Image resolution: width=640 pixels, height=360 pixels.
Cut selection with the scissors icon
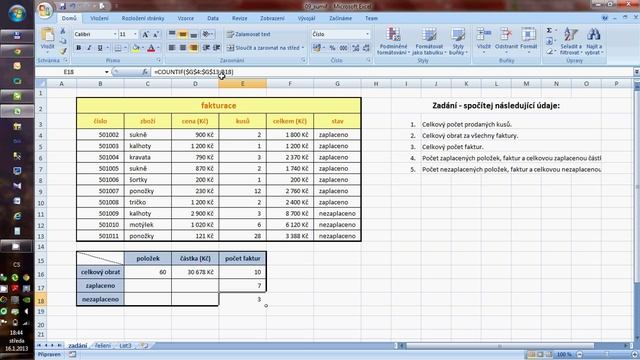[63, 31]
